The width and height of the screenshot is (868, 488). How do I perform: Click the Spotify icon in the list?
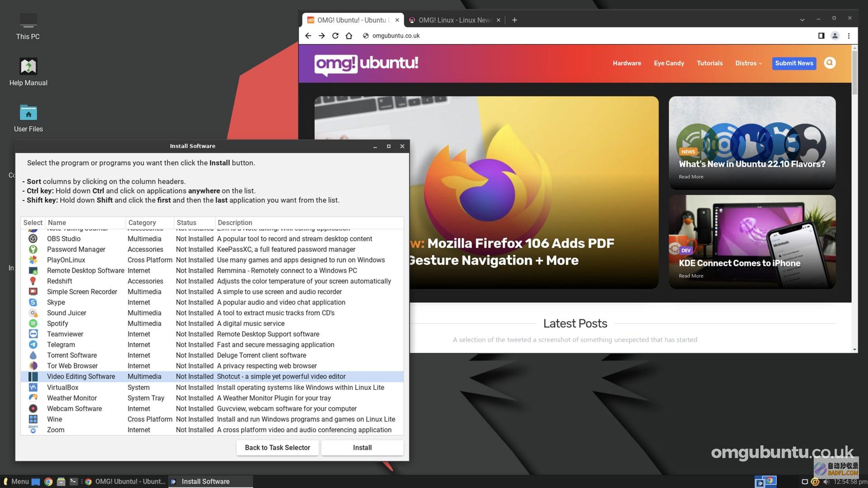pyautogui.click(x=33, y=324)
